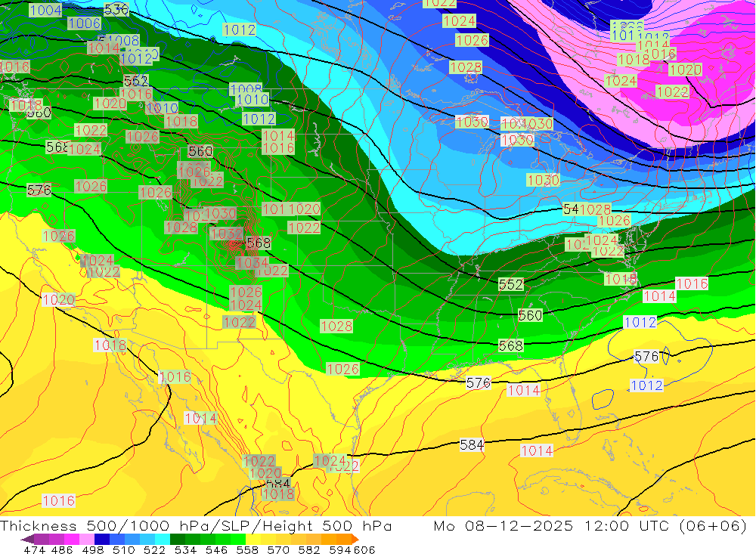Click the legend value 546

pyautogui.click(x=216, y=549)
